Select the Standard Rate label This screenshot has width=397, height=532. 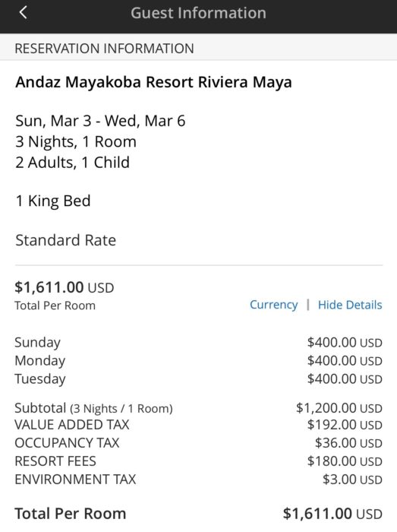(66, 240)
